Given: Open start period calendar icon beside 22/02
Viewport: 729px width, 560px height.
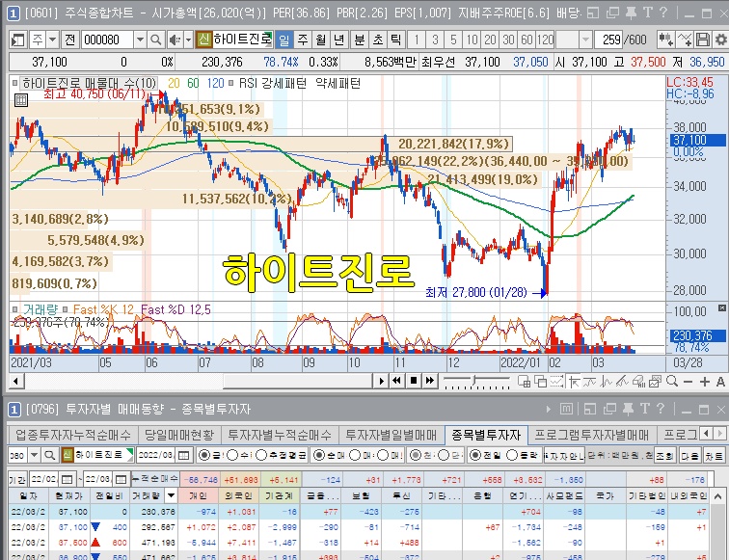Looking at the screenshot, I should [67, 479].
